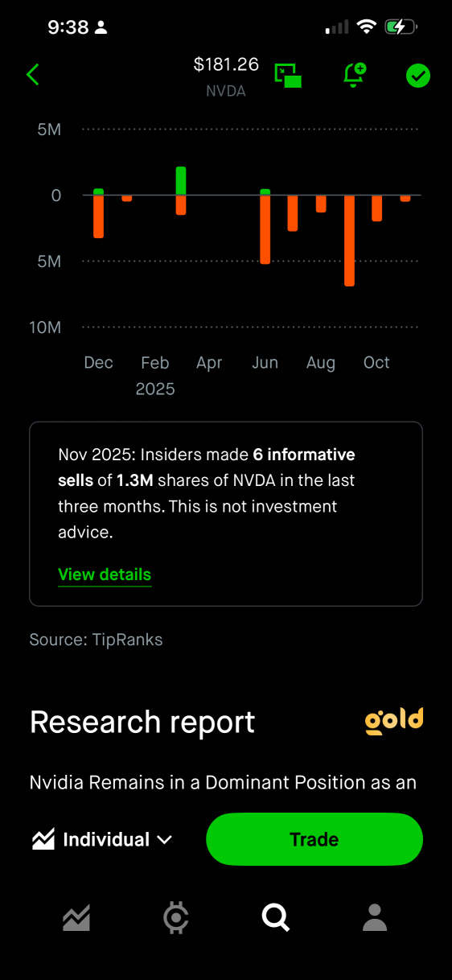
Task: Open the search tab magnifier icon
Action: tap(276, 917)
